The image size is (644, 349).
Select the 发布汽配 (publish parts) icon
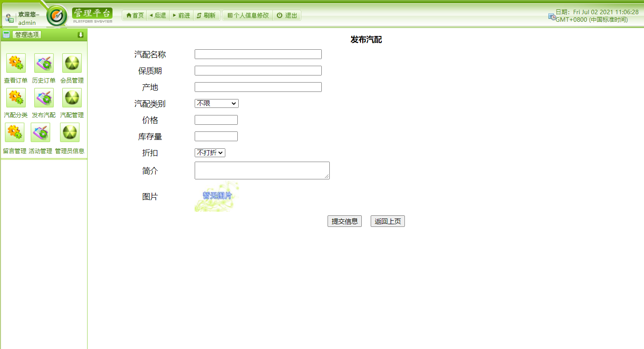[x=43, y=98]
